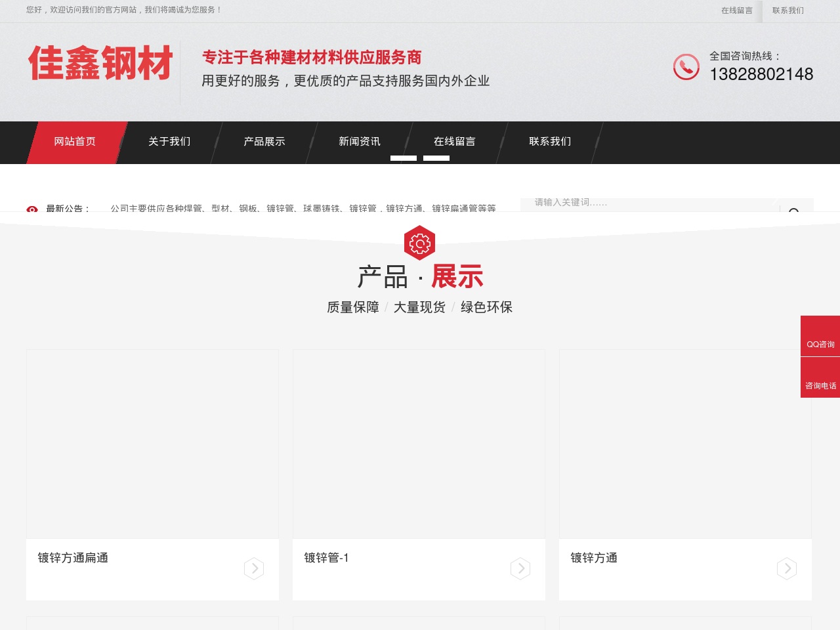Click 绿色环保 tagline text
Image resolution: width=840 pixels, height=630 pixels.
click(486, 307)
